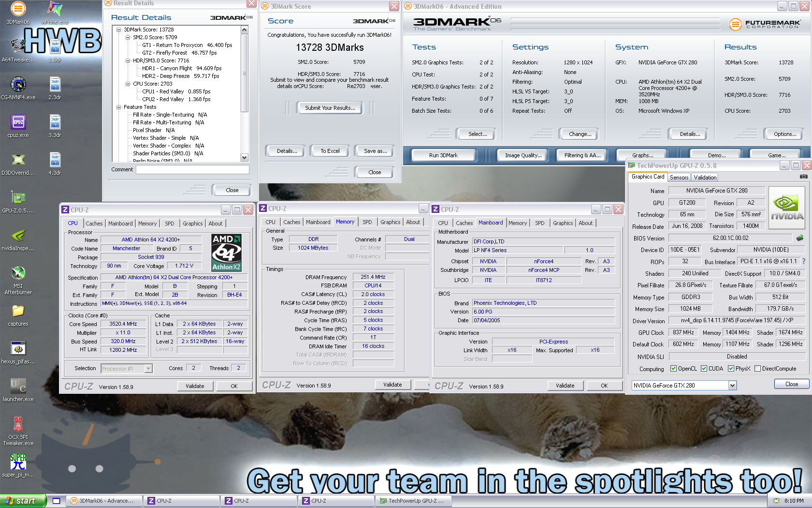Open Image Quality settings button
The width and height of the screenshot is (812, 508).
[523, 155]
